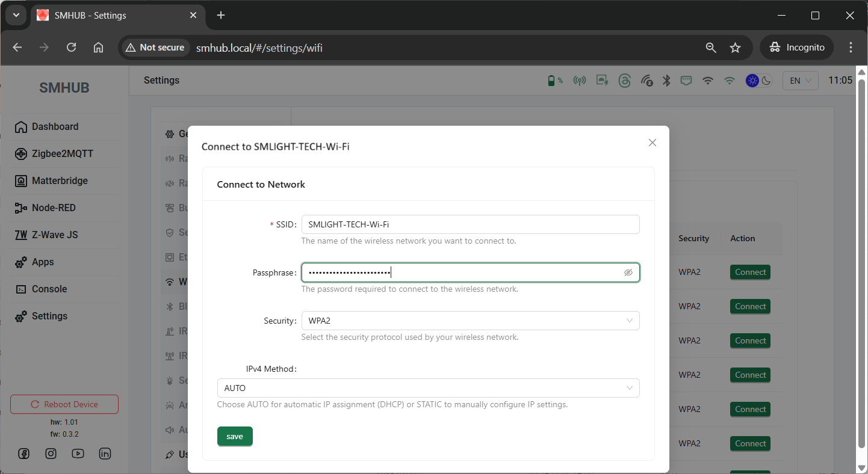Open the EN language selector
This screenshot has height=474, width=868.
(800, 81)
